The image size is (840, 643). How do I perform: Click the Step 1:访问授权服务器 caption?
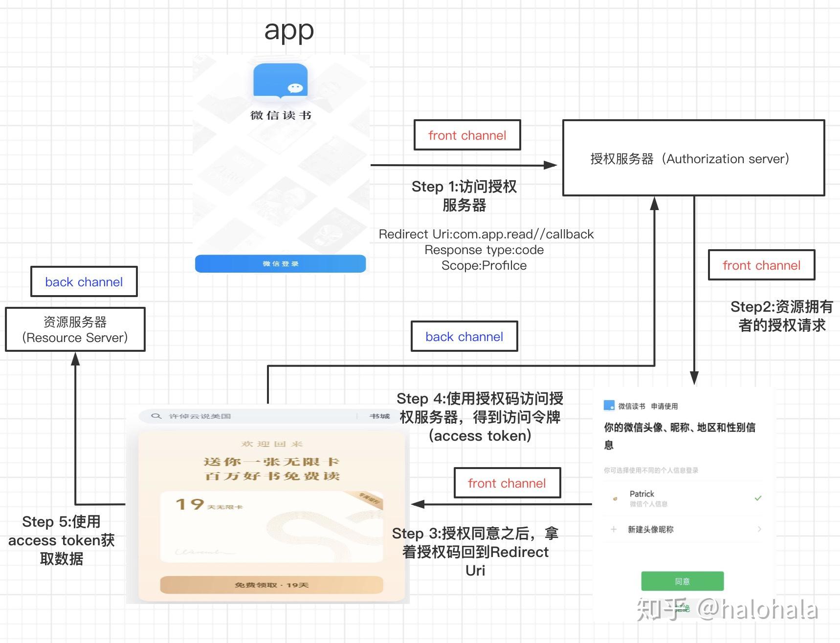(x=464, y=195)
